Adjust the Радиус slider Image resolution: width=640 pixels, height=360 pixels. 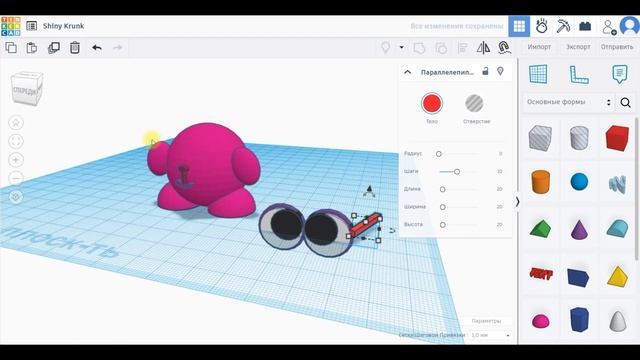(x=438, y=154)
